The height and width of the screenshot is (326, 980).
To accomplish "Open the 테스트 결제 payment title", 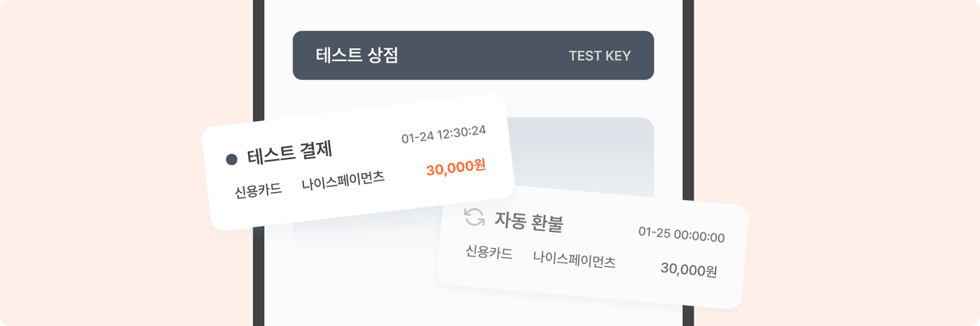I will [289, 153].
